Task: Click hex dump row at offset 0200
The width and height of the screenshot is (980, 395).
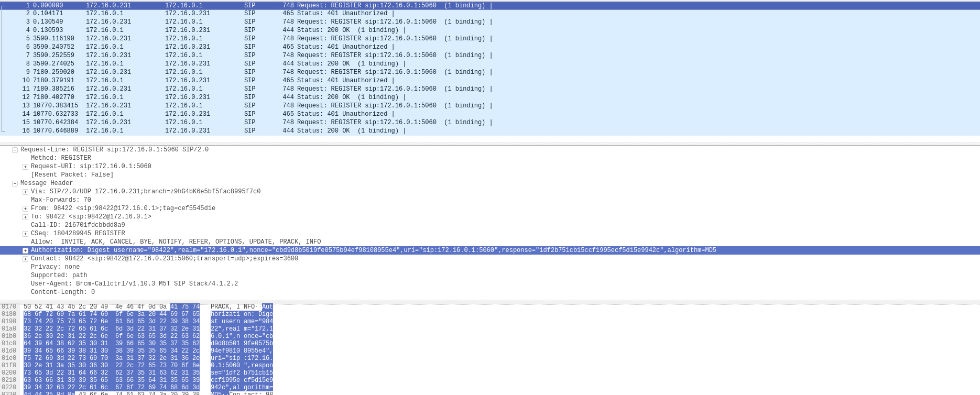Action: (x=137, y=373)
